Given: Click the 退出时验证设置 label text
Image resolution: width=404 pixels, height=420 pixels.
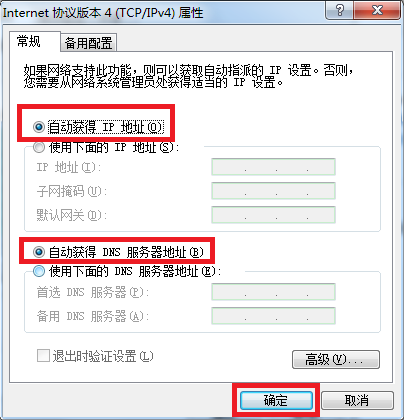Looking at the screenshot, I should pos(103,356).
